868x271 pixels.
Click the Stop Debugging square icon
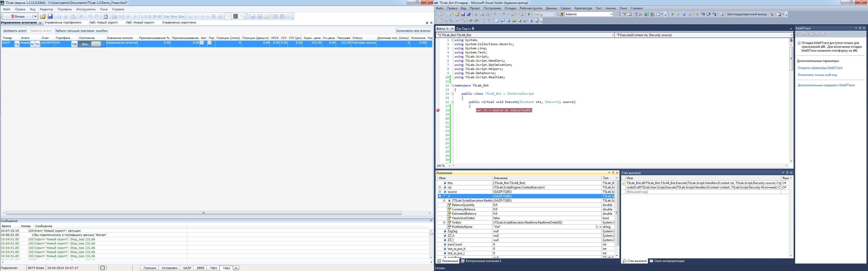[684, 14]
